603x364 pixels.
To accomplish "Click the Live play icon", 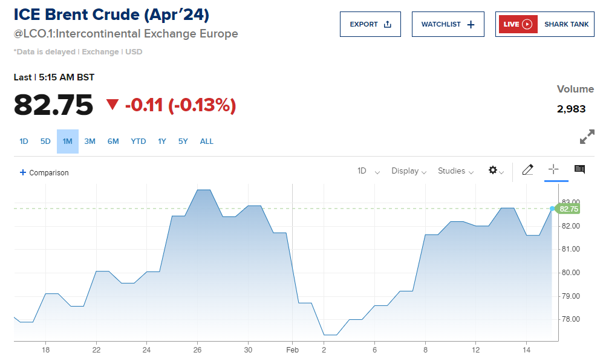I will coord(527,24).
